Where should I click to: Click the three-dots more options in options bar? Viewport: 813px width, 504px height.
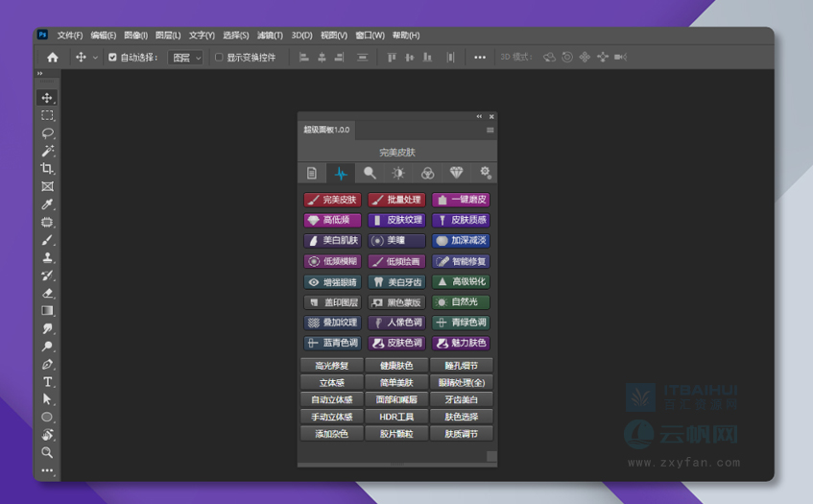coord(480,58)
